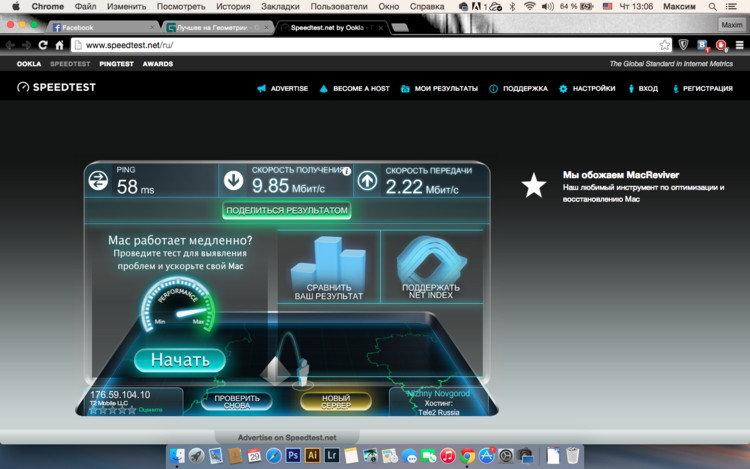
Task: Rate the provider using the stars
Action: (111, 409)
